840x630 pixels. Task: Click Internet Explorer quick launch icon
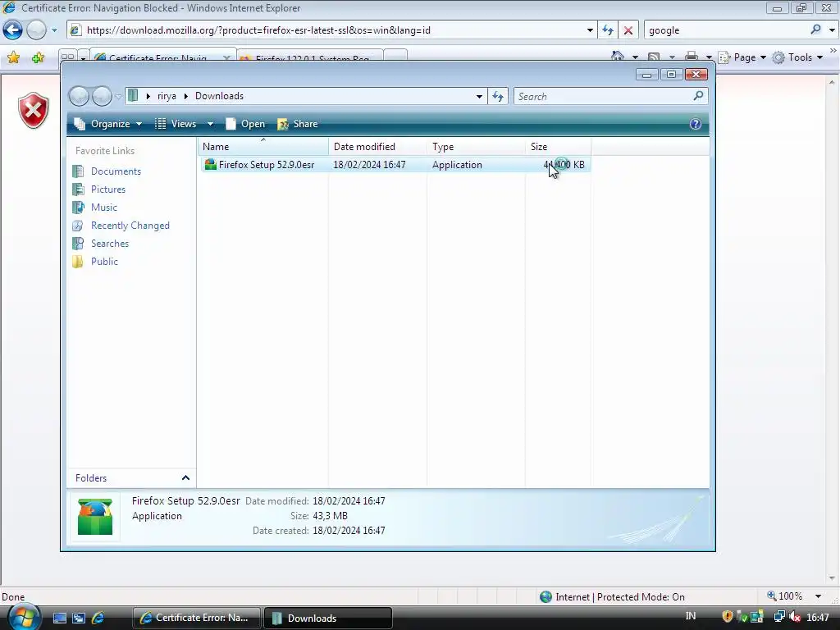pyautogui.click(x=98, y=619)
